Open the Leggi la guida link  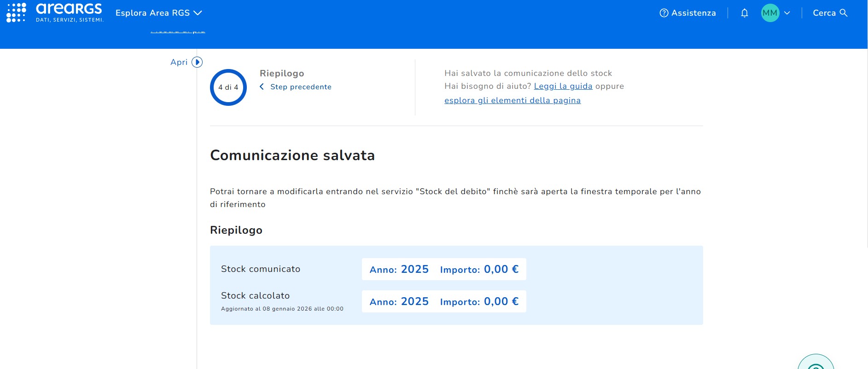563,86
